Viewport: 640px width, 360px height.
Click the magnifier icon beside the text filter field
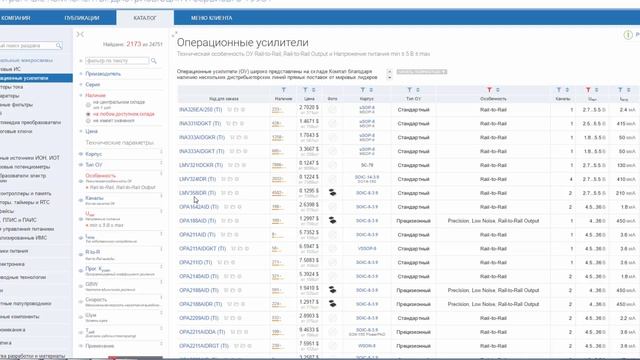point(154,61)
